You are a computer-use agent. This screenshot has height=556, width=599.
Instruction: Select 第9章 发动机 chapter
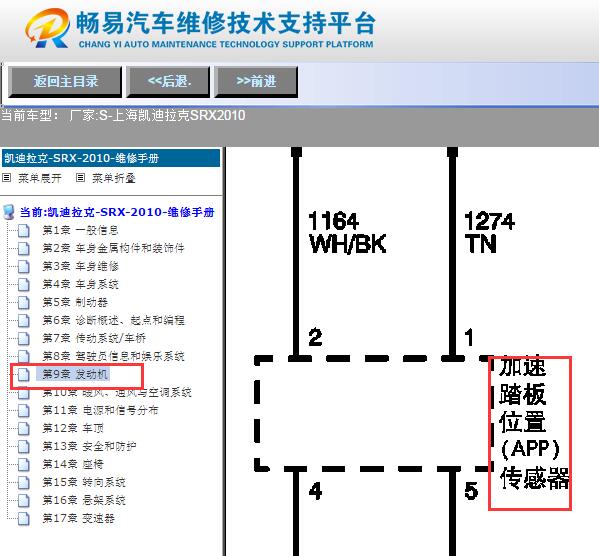coord(73,374)
